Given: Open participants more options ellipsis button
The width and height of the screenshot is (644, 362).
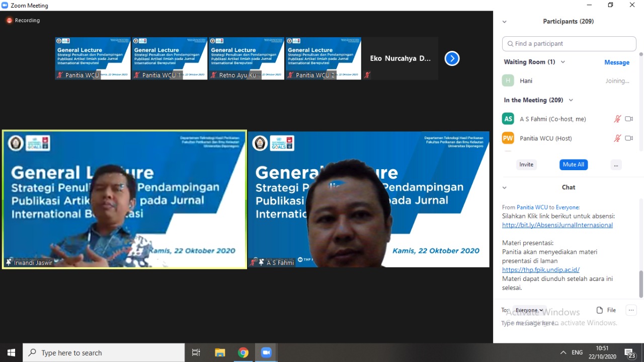Looking at the screenshot, I should click(x=616, y=165).
